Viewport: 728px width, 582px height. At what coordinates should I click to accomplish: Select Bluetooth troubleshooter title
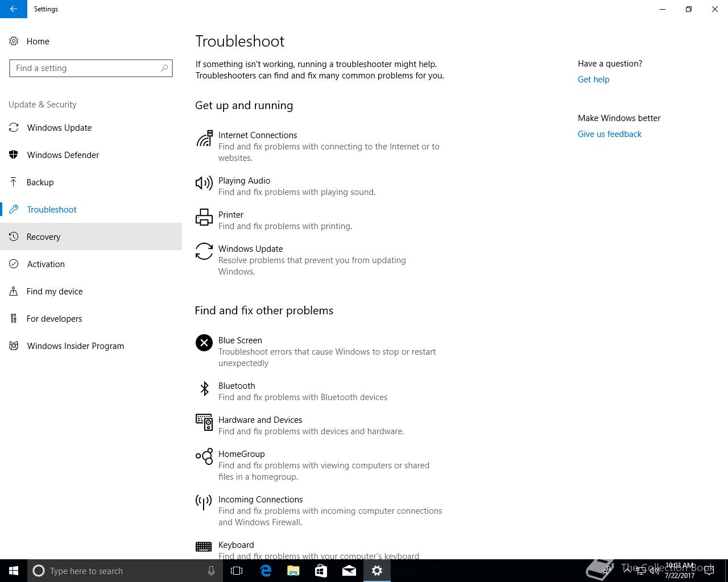(237, 386)
